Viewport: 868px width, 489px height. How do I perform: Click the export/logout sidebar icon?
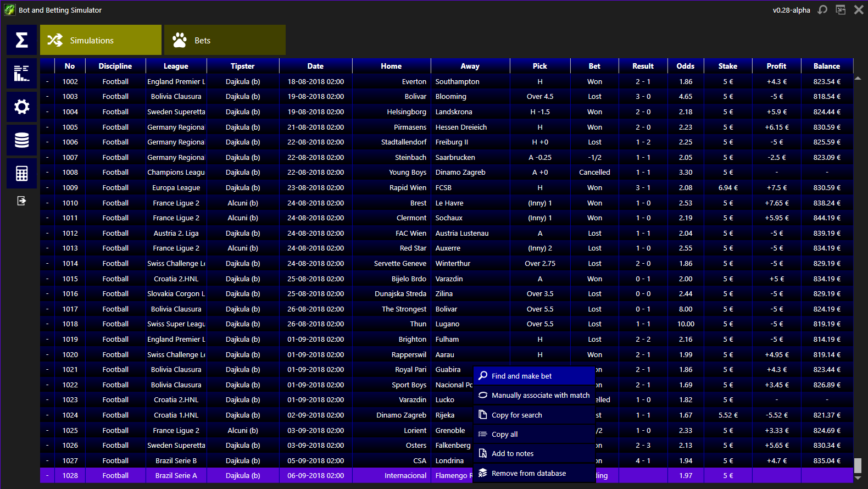(21, 201)
